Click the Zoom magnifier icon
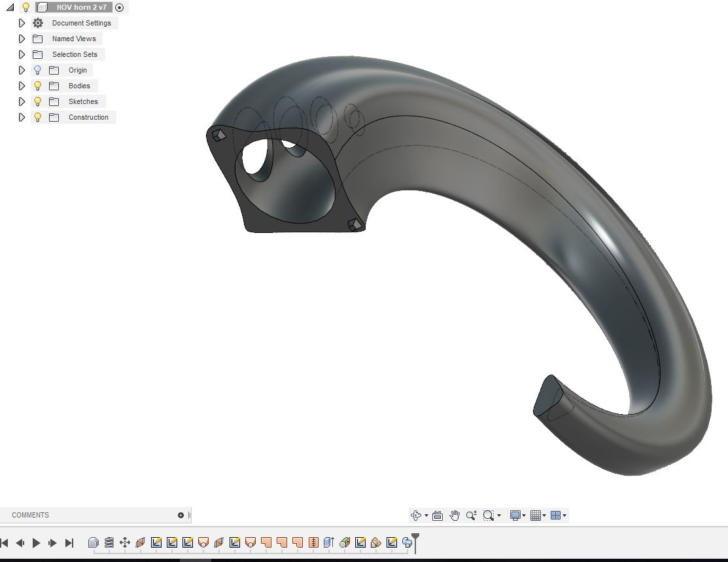Image resolution: width=728 pixels, height=562 pixels. [x=472, y=515]
